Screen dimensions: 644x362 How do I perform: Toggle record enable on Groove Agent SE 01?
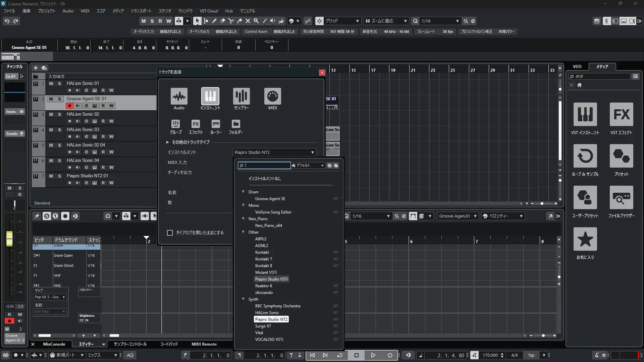pos(69,106)
